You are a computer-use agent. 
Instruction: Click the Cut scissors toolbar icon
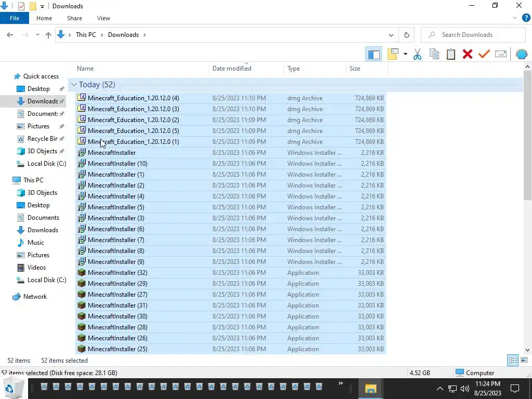point(417,54)
